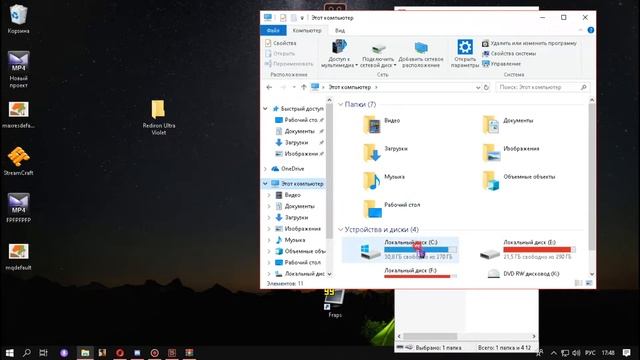
Task: Open the Видео folder in Папки
Action: pos(382,124)
